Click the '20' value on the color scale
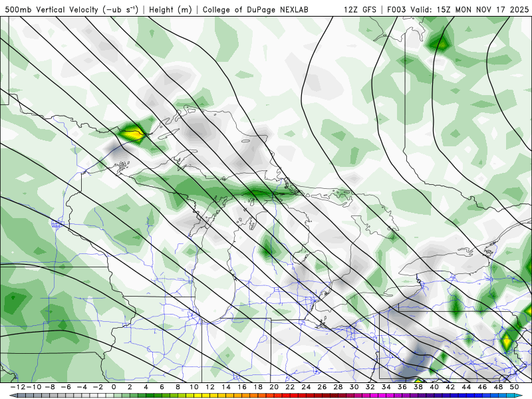This screenshot has width=532, height=399. pos(274,387)
